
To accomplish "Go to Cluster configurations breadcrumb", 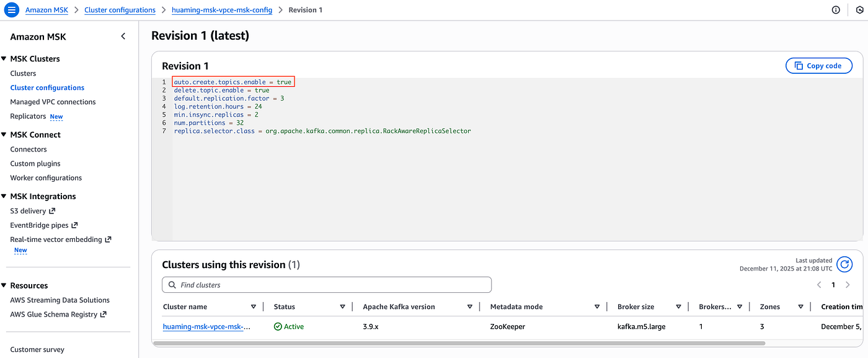I will click(120, 10).
